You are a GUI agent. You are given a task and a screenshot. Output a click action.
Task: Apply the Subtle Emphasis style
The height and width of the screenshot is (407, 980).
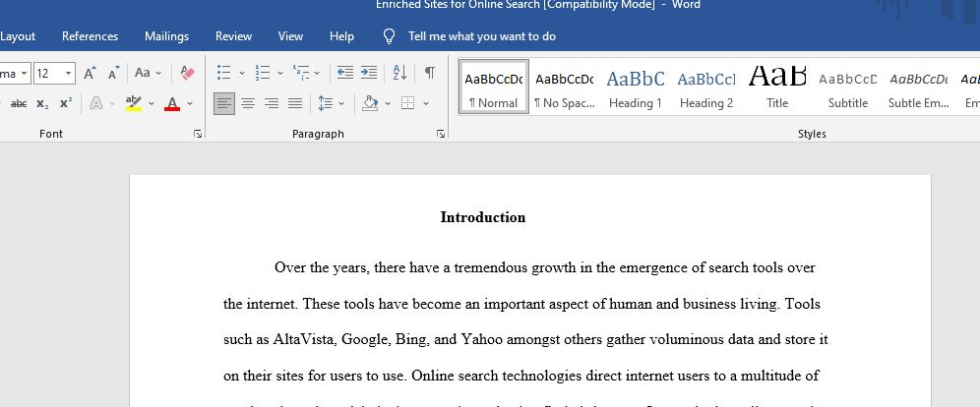(919, 87)
